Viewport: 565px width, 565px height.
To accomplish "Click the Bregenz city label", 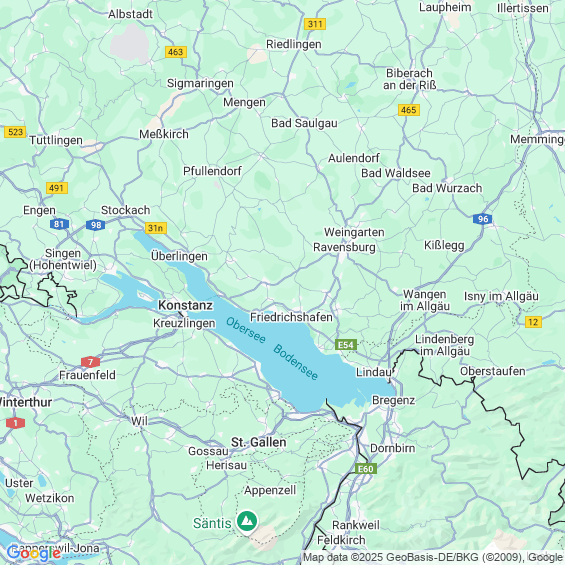I will pos(393,400).
